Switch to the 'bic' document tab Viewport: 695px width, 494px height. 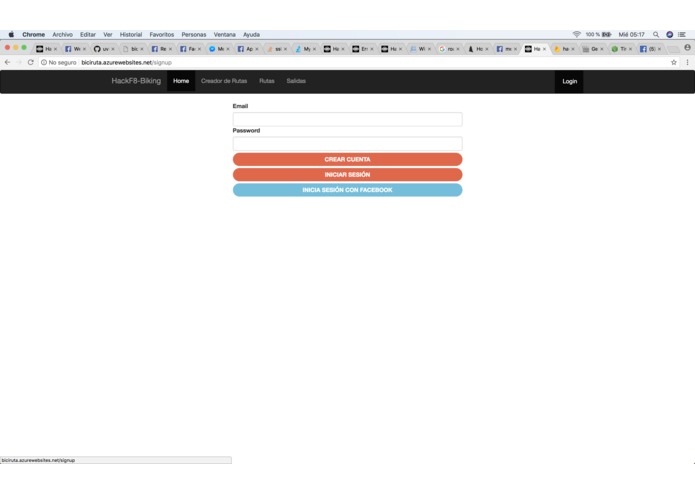pos(131,49)
